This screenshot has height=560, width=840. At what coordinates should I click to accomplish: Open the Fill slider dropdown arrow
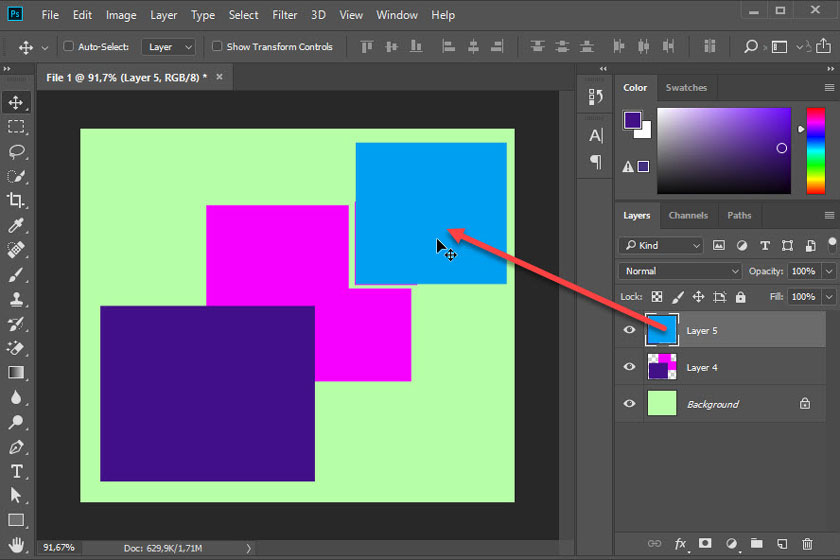pos(829,296)
